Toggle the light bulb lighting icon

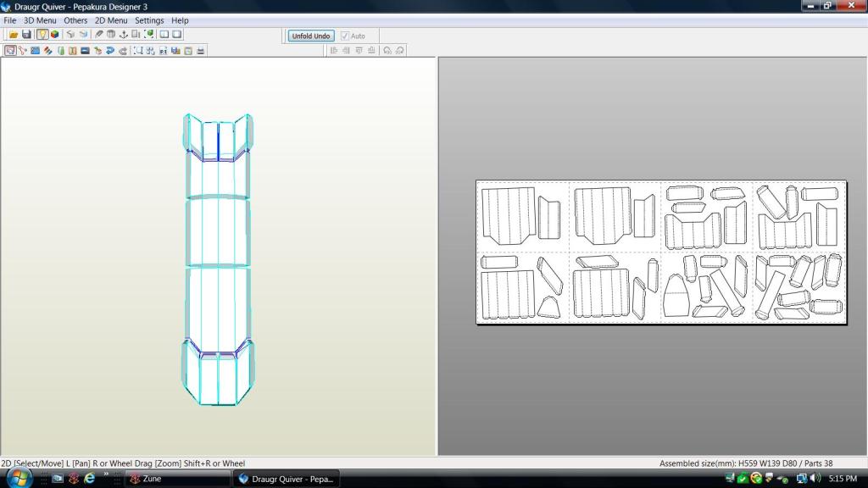(42, 34)
